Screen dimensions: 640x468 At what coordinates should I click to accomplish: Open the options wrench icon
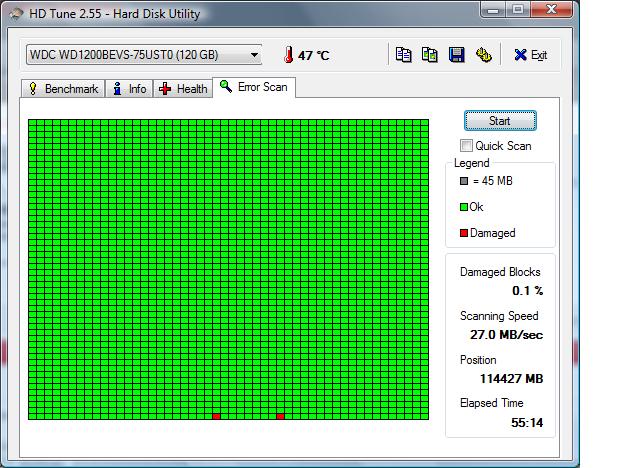coord(484,55)
